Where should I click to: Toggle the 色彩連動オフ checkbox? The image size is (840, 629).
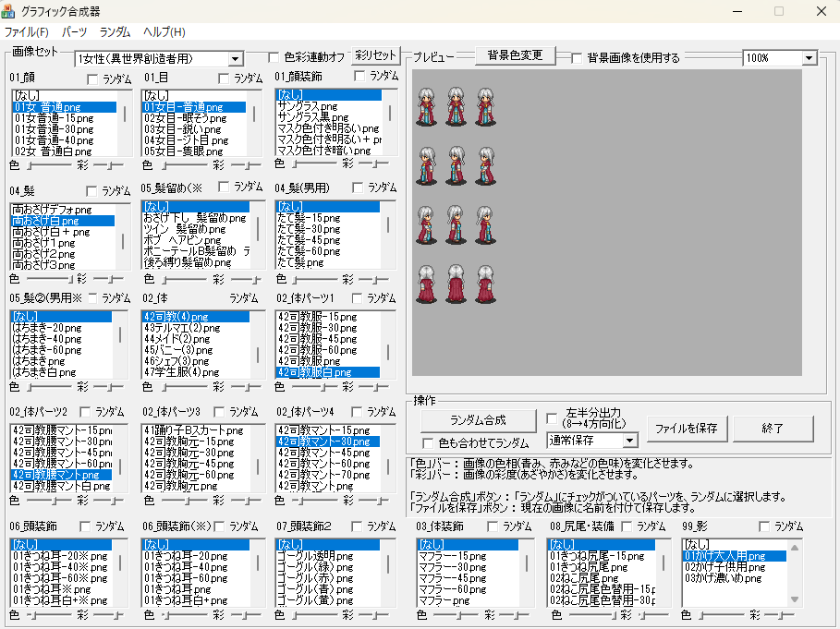pos(274,58)
